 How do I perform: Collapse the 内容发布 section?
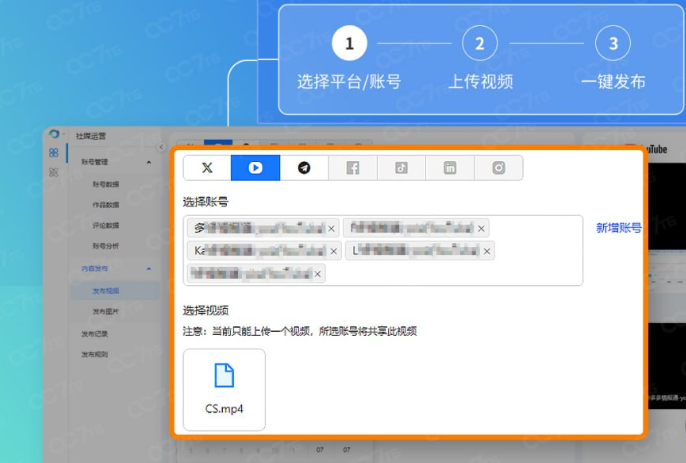click(149, 268)
